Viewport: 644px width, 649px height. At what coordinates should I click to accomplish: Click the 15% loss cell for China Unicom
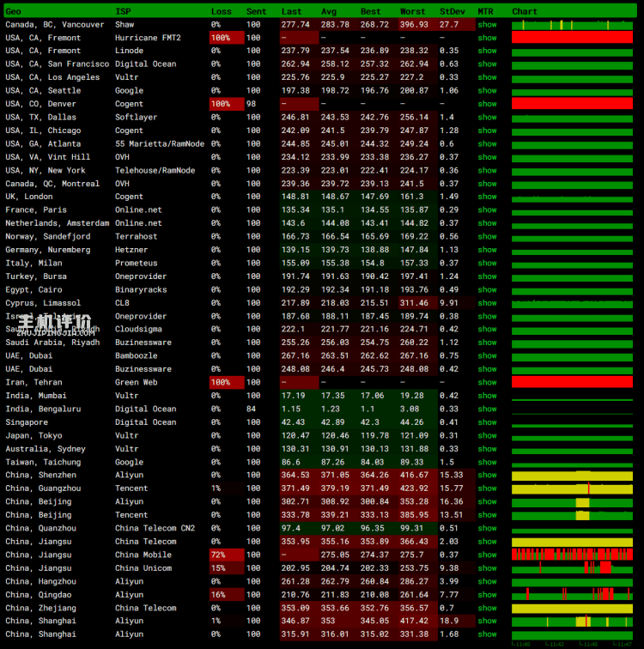point(227,568)
